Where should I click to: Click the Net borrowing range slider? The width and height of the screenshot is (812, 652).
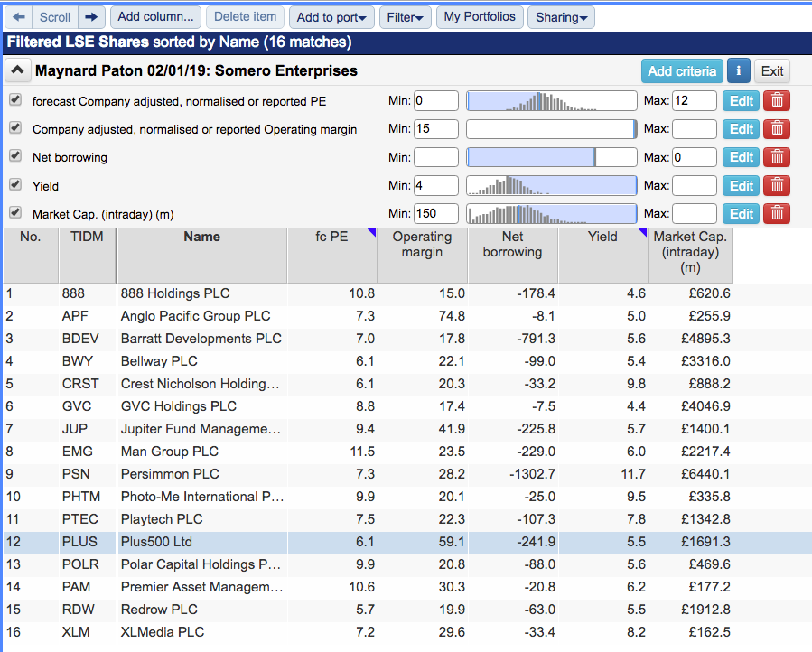[552, 157]
